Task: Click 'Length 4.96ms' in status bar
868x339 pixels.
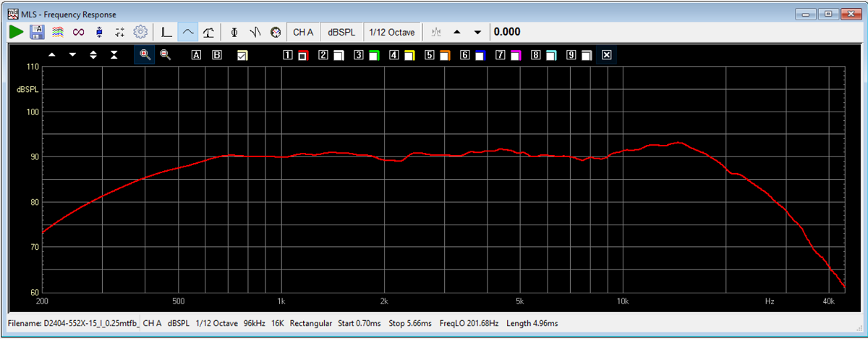Action: coord(532,323)
